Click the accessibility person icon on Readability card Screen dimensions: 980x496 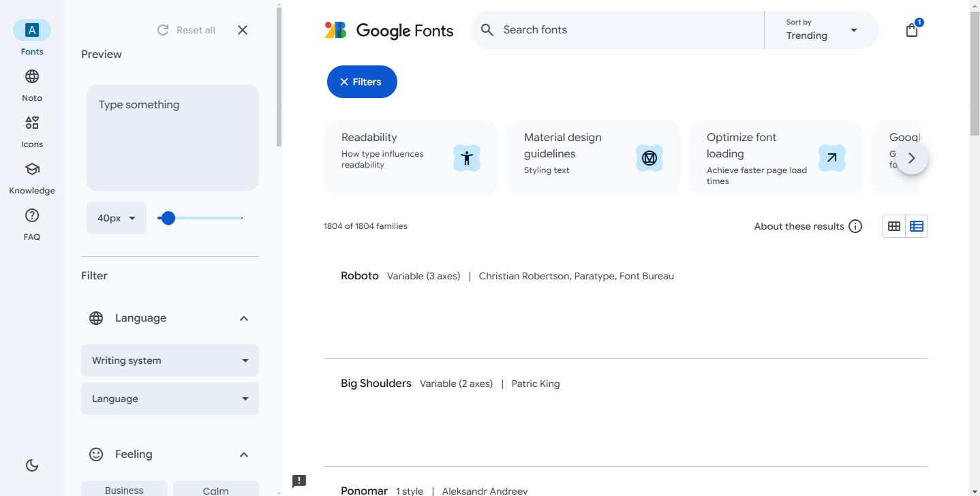(467, 158)
